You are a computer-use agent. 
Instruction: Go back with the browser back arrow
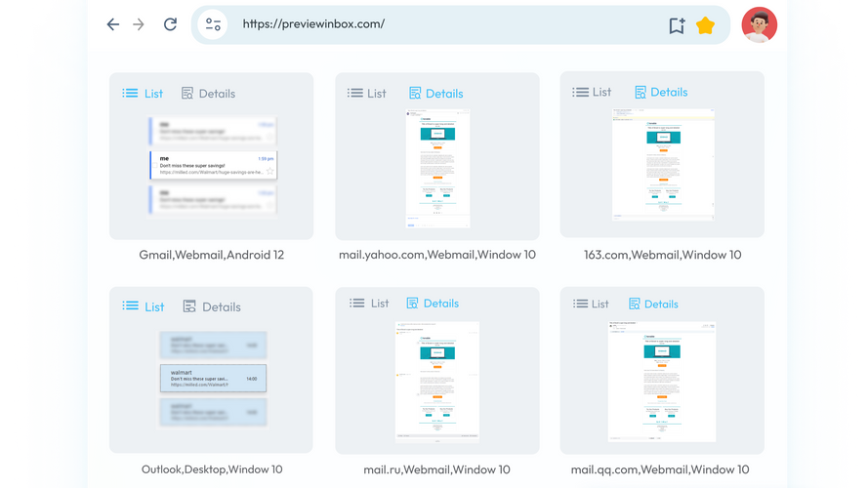pyautogui.click(x=113, y=24)
